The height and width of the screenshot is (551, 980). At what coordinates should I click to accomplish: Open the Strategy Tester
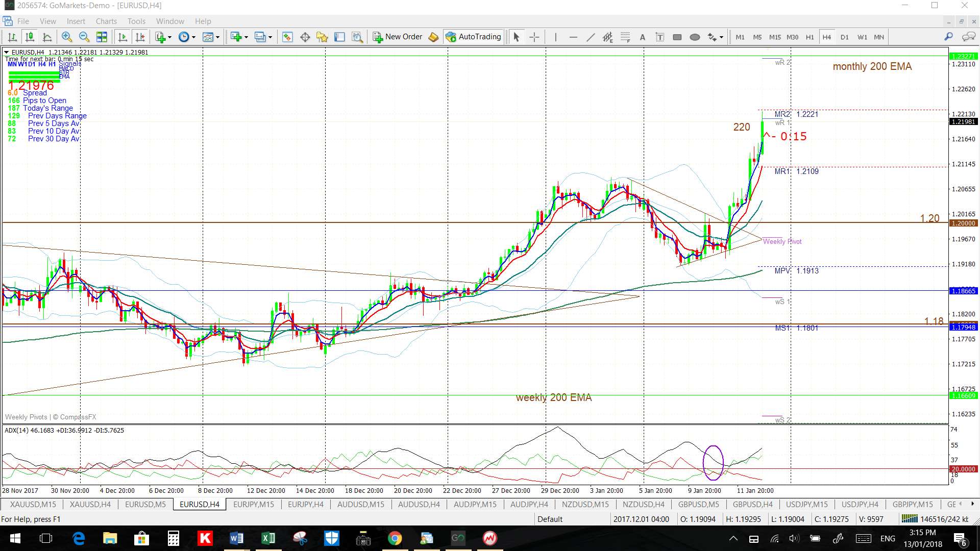tap(357, 37)
